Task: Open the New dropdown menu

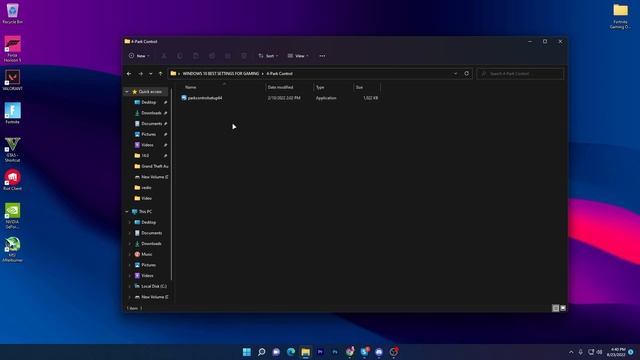Action: [x=139, y=56]
